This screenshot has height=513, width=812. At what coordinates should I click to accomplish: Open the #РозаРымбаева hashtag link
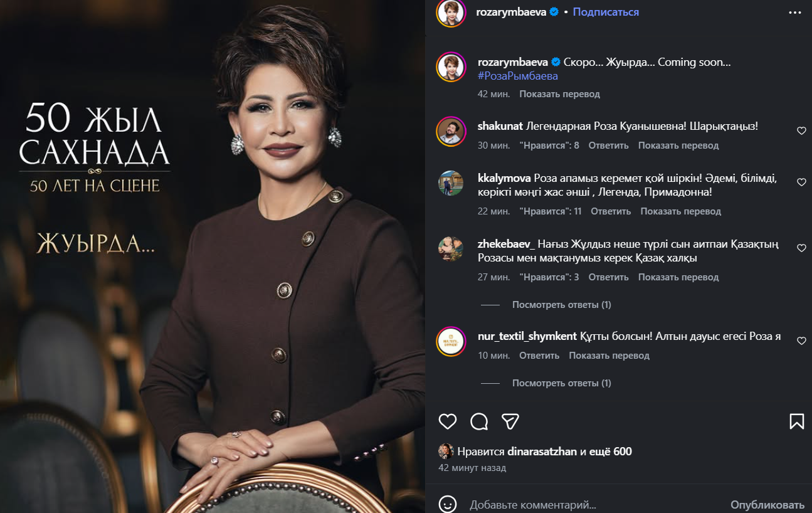[x=518, y=76]
